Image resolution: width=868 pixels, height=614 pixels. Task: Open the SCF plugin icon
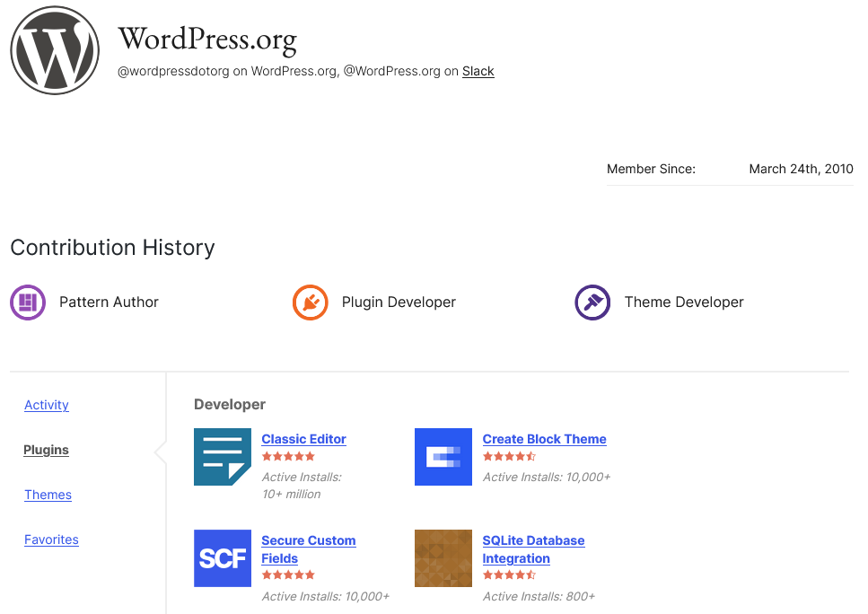click(x=223, y=558)
